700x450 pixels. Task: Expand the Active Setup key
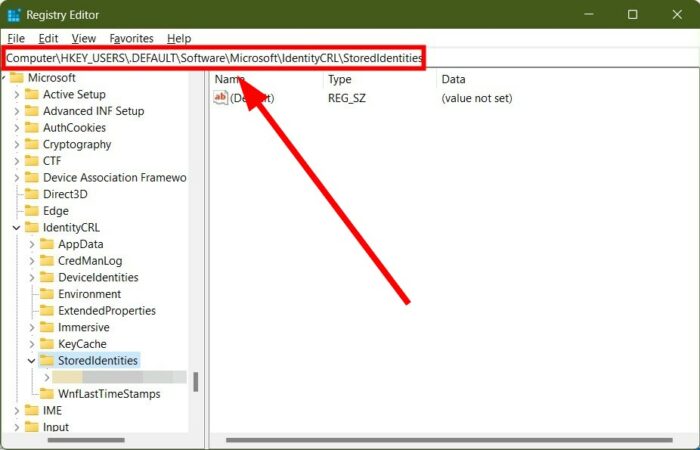pyautogui.click(x=17, y=95)
